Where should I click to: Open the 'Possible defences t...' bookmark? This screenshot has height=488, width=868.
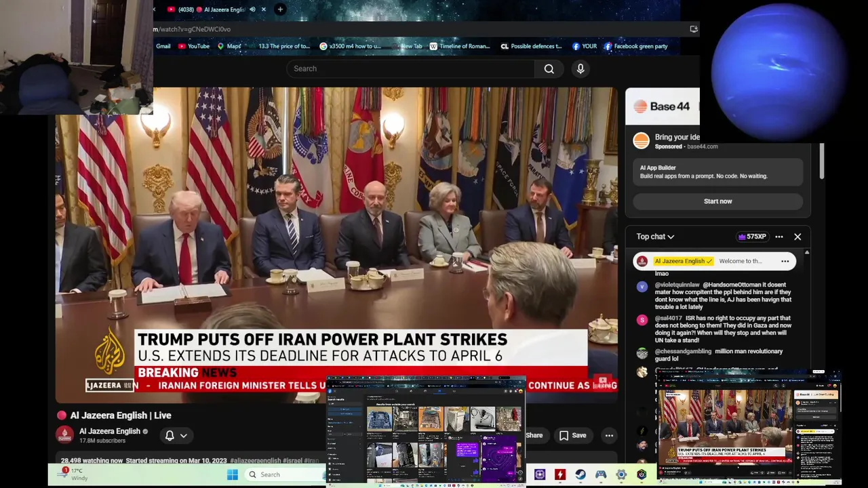531,46
